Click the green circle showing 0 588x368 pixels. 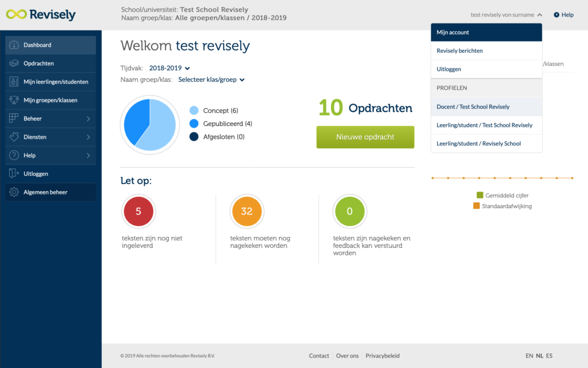(x=350, y=212)
